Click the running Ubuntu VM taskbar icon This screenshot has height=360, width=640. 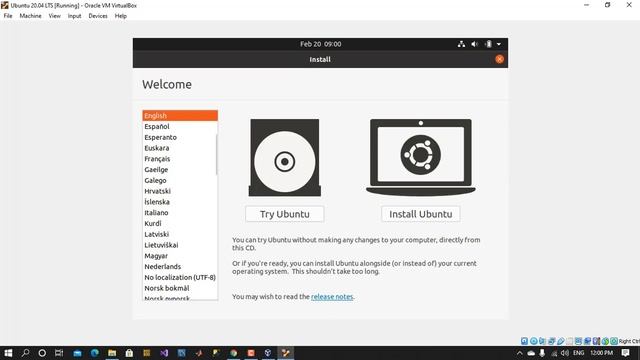(x=285, y=353)
